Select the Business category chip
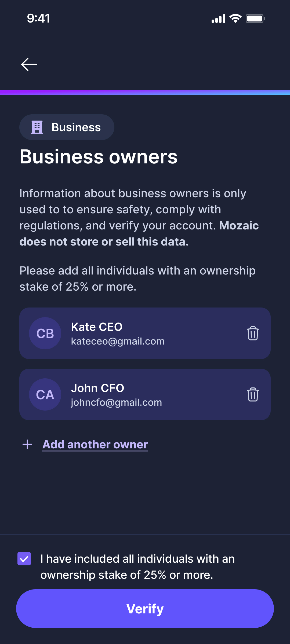 67,127
